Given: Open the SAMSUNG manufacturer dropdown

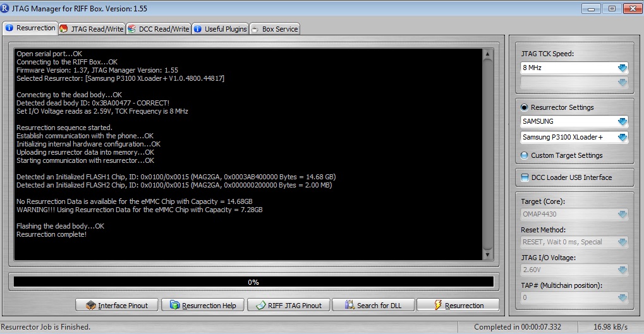Looking at the screenshot, I should point(574,121).
